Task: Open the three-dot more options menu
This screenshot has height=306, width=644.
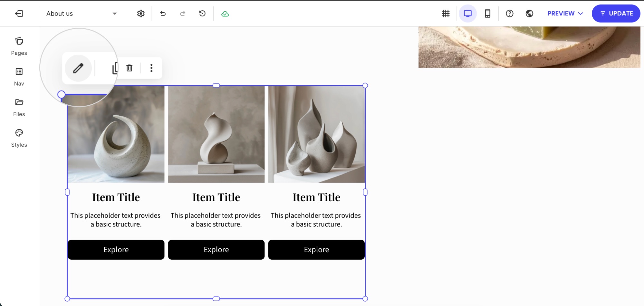Action: click(x=151, y=68)
